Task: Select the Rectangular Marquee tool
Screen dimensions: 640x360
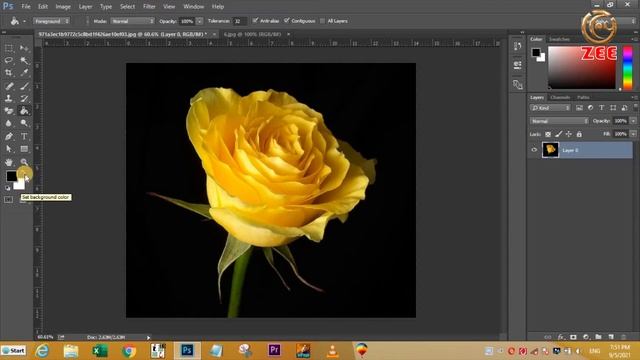Action: tap(9, 48)
